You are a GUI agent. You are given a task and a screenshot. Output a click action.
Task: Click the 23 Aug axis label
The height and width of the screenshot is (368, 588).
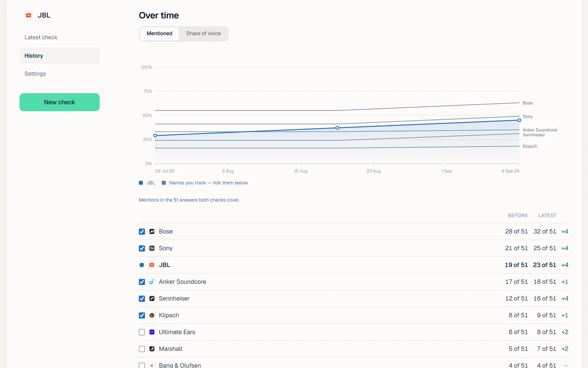pyautogui.click(x=374, y=171)
